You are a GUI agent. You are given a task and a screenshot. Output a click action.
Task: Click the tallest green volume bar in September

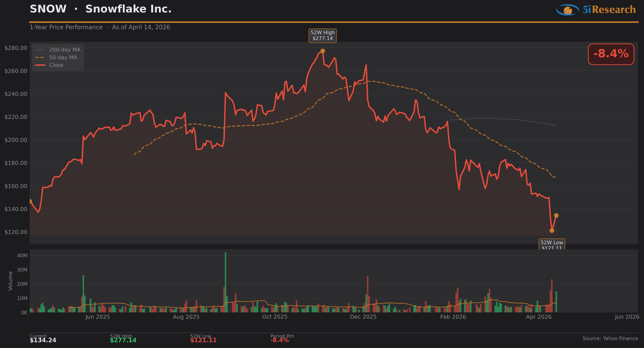(226, 282)
